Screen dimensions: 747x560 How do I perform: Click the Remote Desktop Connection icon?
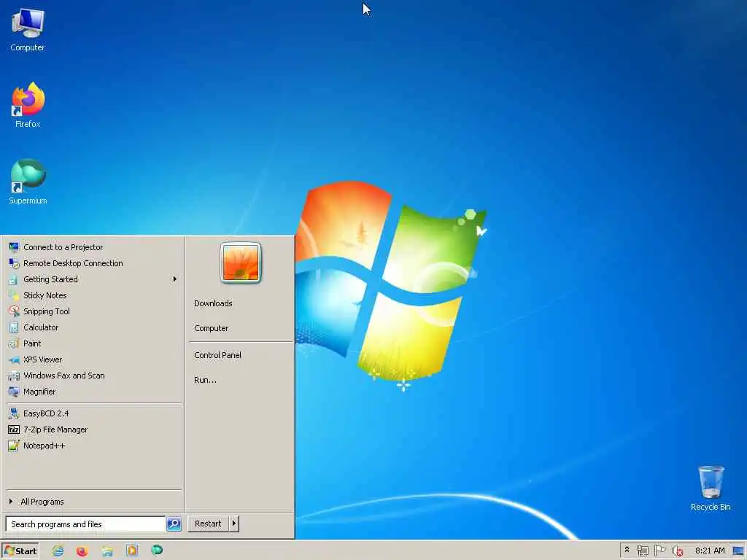pyautogui.click(x=13, y=263)
